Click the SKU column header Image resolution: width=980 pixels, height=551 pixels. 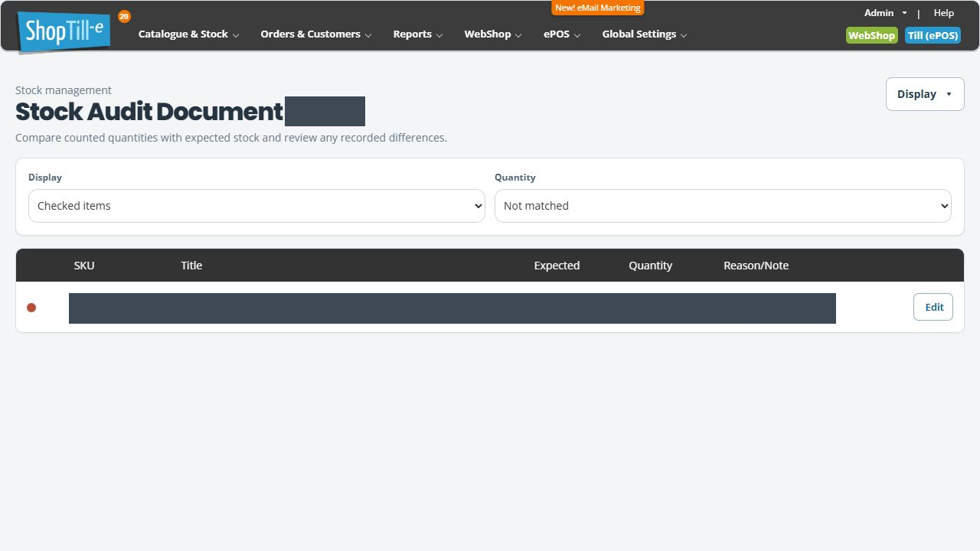tap(84, 266)
